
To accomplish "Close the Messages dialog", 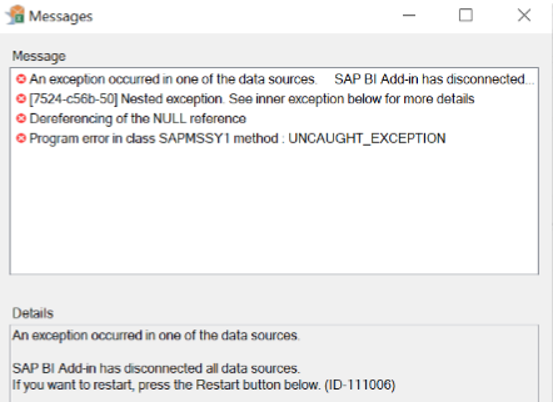I will click(x=524, y=15).
